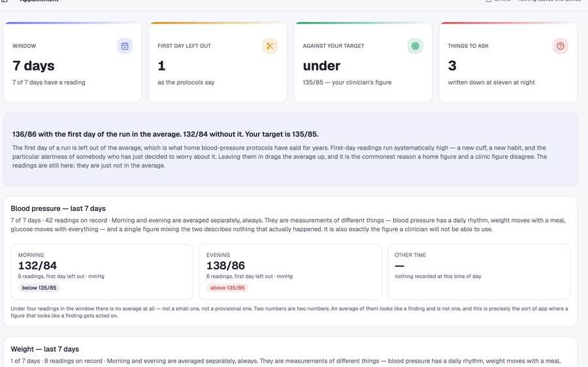Click "written down at eleven at night" caption
Image resolution: width=588 pixels, height=367 pixels.
point(491,82)
